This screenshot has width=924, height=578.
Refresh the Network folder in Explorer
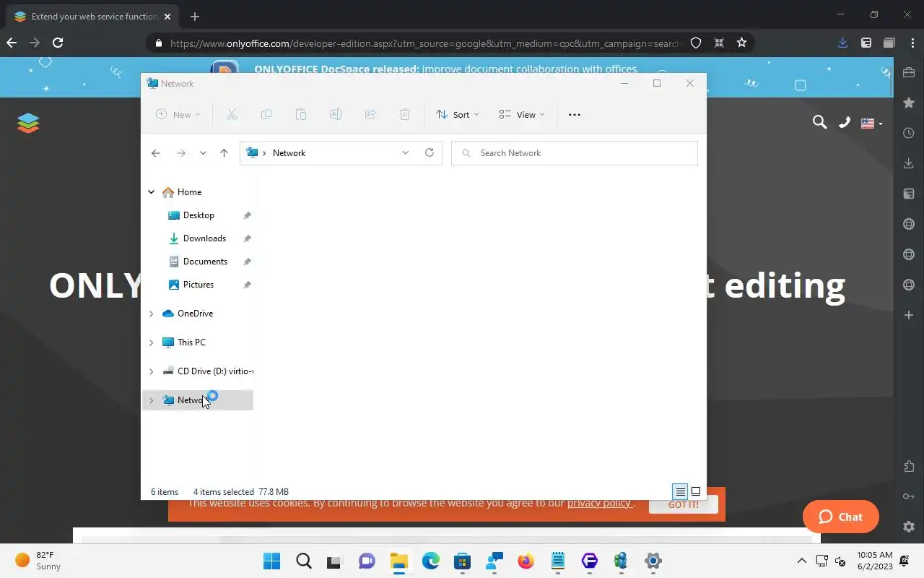pos(430,152)
